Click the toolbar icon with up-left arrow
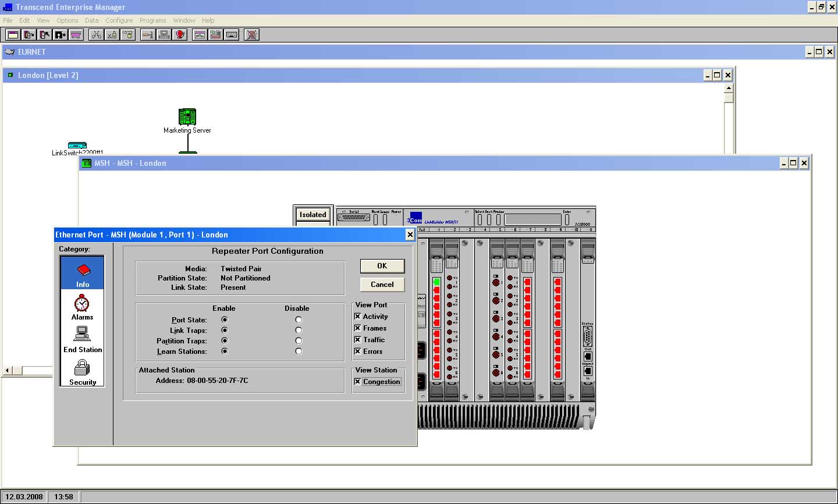The image size is (838, 504). pyautogui.click(x=44, y=35)
